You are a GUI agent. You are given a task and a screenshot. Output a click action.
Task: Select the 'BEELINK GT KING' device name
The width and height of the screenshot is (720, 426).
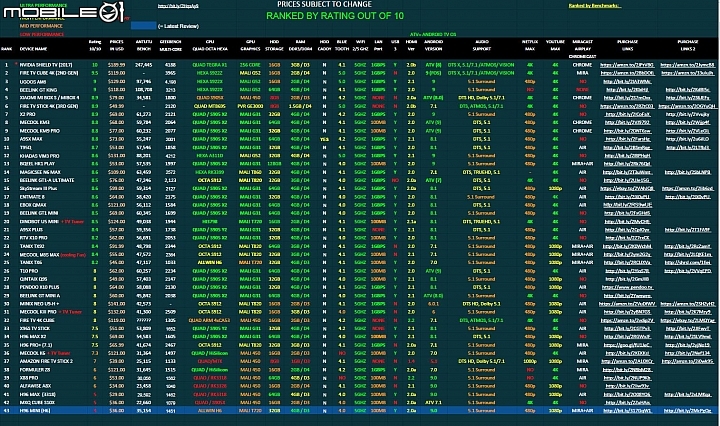point(38,90)
